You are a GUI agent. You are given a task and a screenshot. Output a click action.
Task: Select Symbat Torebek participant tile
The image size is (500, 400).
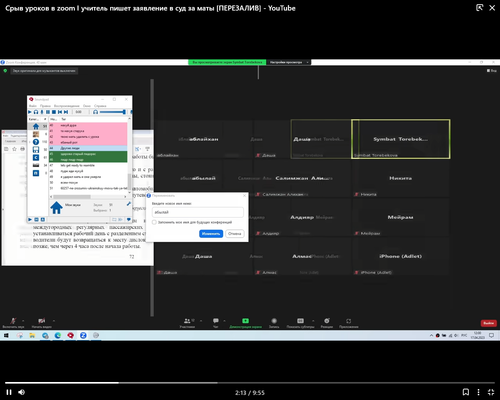pyautogui.click(x=401, y=139)
